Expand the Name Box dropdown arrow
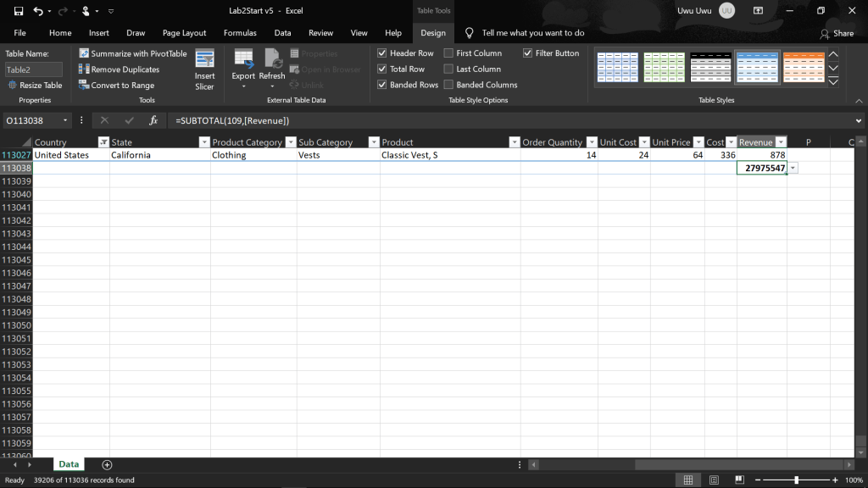868x488 pixels. click(66, 120)
